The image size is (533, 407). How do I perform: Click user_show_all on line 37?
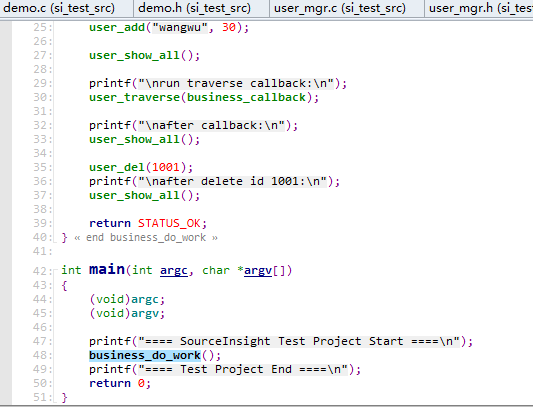134,196
